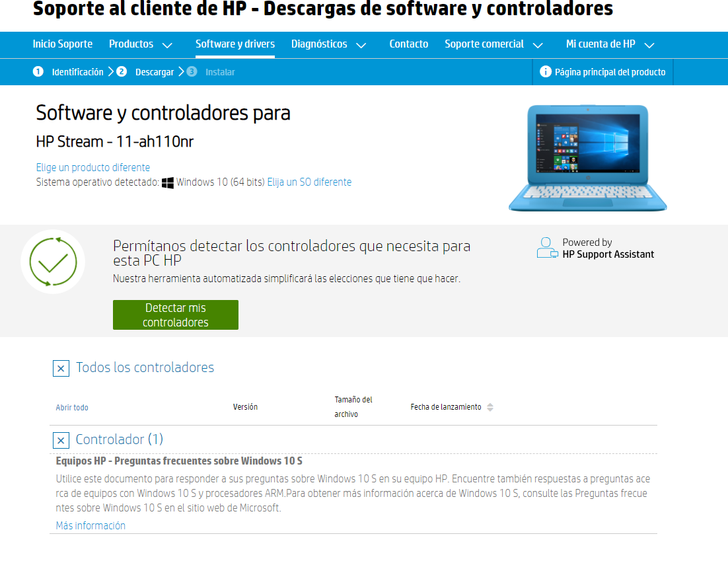
Task: Select the Descargar step
Action: [x=155, y=72]
